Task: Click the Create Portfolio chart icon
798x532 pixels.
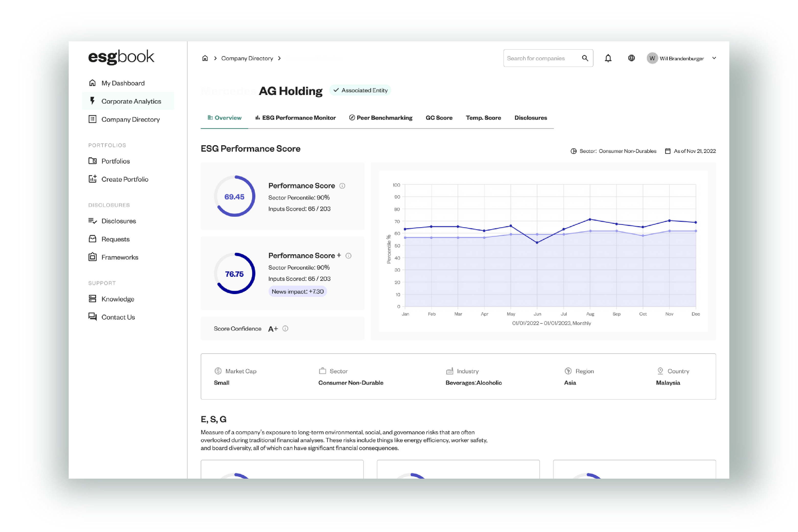Action: (92, 179)
